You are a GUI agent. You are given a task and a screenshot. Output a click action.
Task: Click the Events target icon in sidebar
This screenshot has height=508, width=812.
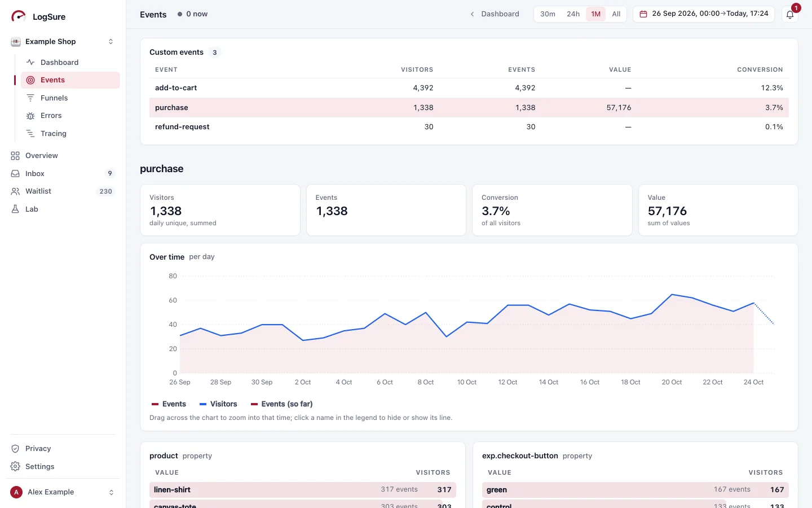tap(30, 80)
